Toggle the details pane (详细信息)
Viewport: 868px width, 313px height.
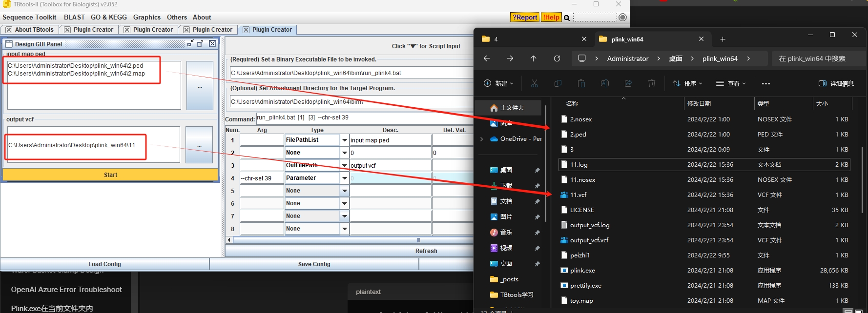coord(836,84)
